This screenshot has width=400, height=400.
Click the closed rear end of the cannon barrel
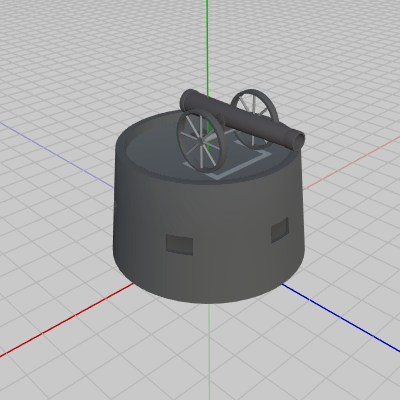point(187,98)
